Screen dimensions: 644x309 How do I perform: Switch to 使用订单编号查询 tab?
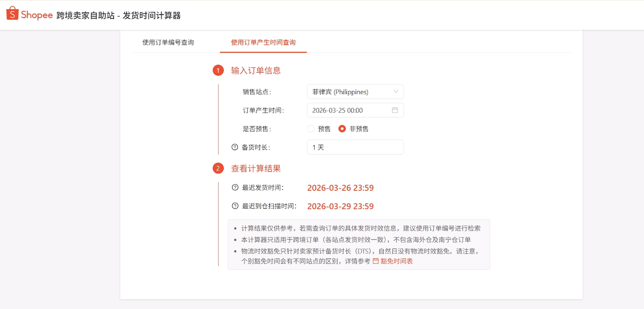(168, 42)
